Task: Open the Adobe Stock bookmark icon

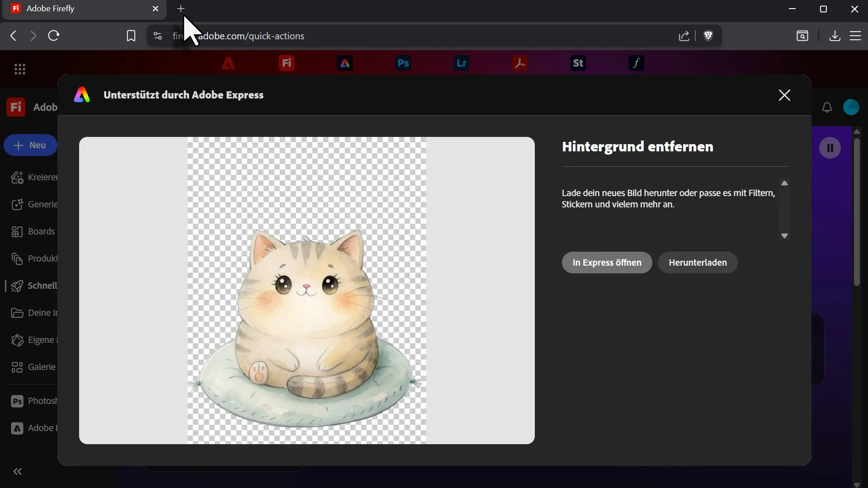Action: tap(578, 63)
